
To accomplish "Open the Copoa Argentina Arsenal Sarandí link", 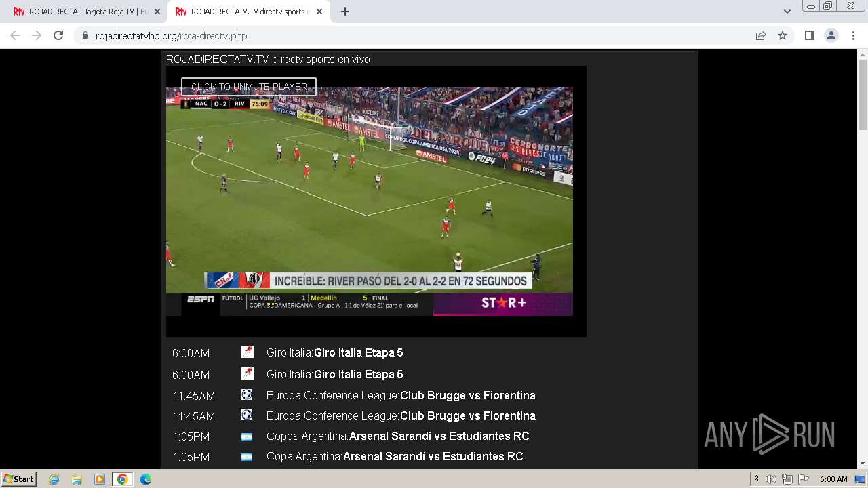I will 397,436.
